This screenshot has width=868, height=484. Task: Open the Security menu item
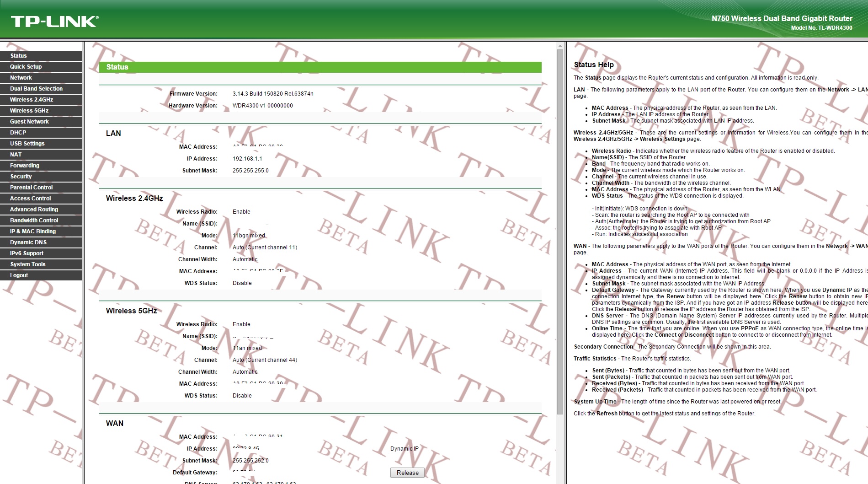(x=21, y=177)
